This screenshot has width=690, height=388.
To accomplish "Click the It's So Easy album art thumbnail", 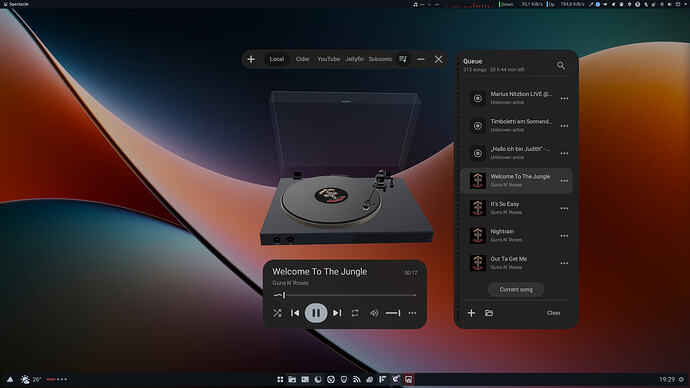I will coord(477,208).
